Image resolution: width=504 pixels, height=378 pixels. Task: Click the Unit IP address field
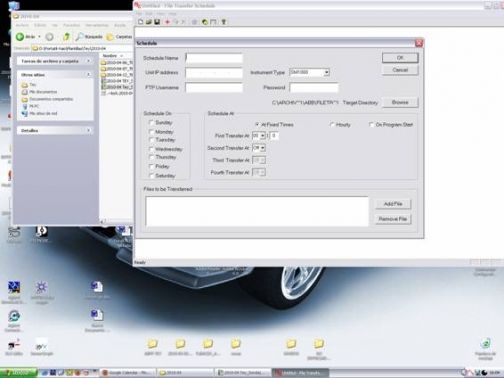214,73
